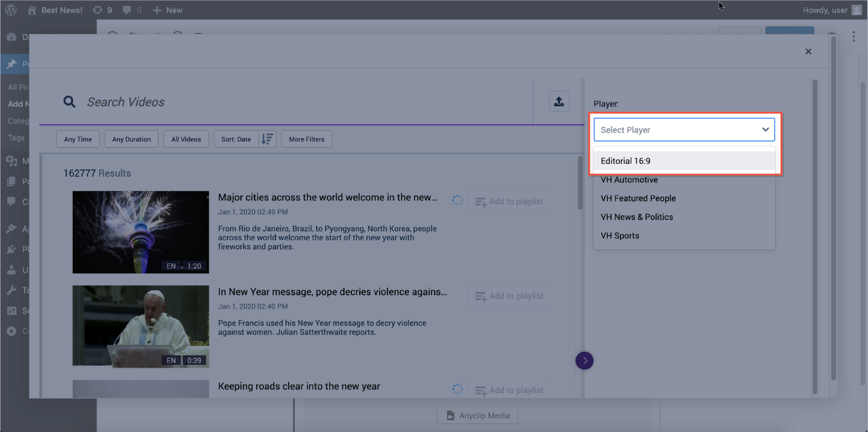Close the Anyclip media dialog
Screen dimensions: 868x432
tap(808, 52)
